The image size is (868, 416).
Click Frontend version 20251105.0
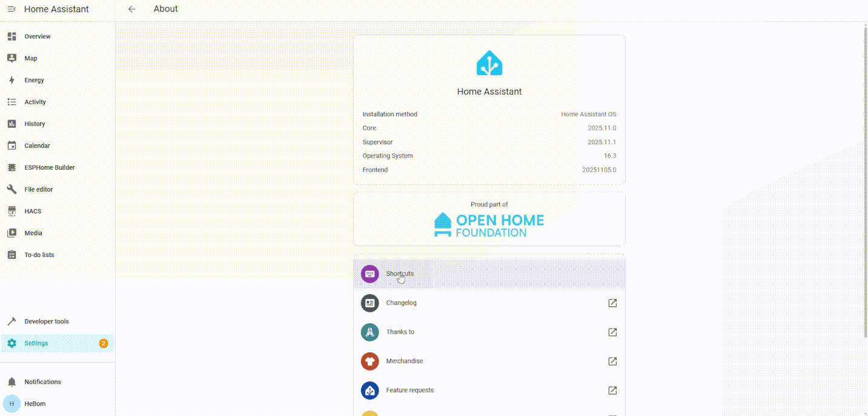[600, 170]
